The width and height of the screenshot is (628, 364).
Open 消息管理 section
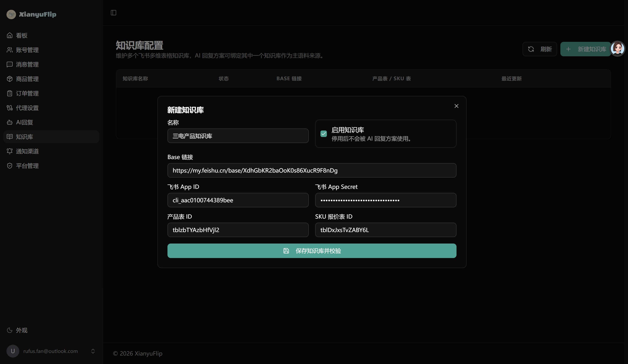coord(51,64)
